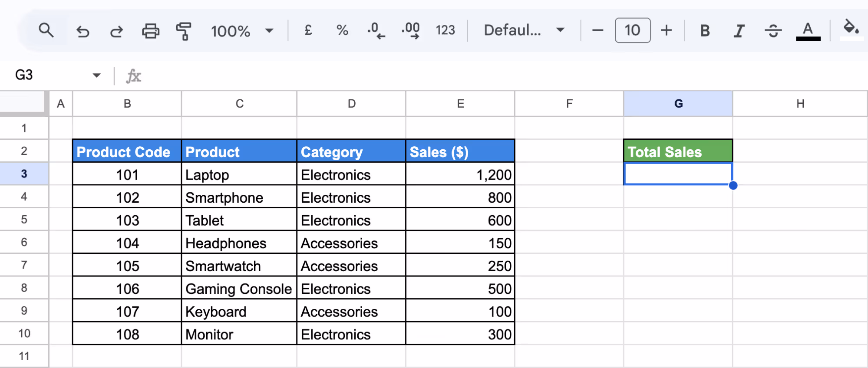Open the Default font dropdown
Image resolution: width=868 pixels, height=368 pixels.
(524, 30)
